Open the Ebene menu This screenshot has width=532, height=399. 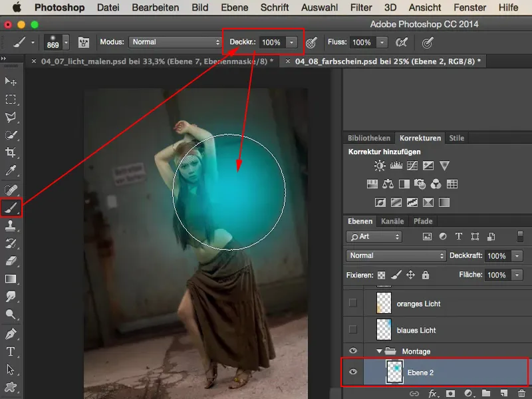point(235,7)
